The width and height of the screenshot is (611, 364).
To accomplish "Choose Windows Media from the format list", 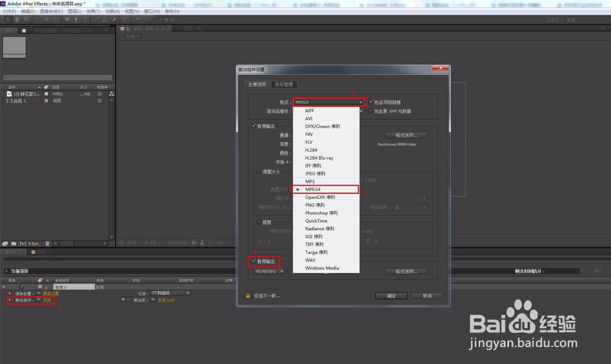I will tap(326, 268).
